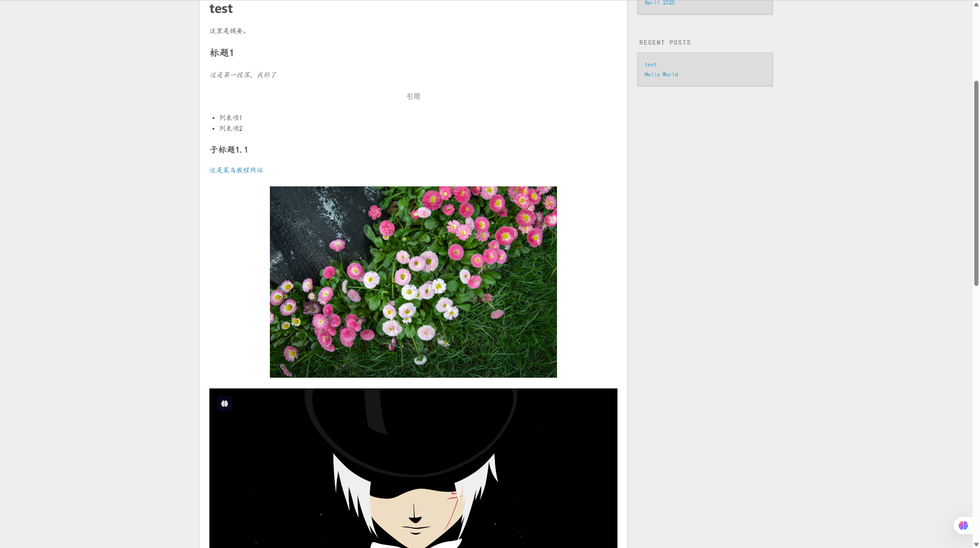Image resolution: width=980 pixels, height=548 pixels.
Task: Open the 'Hello World' recent post
Action: tap(661, 75)
